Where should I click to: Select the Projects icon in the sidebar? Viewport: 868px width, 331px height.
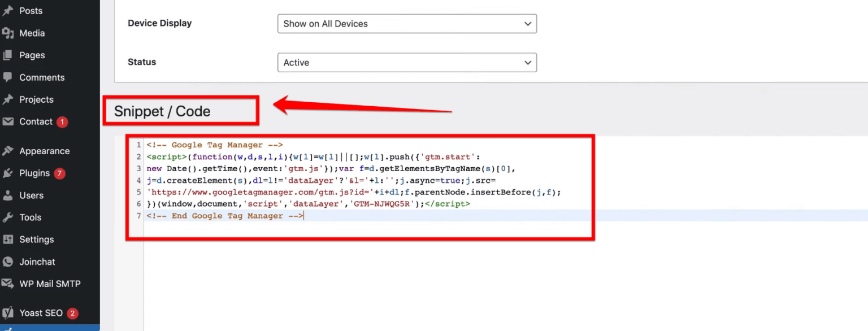pos(8,99)
